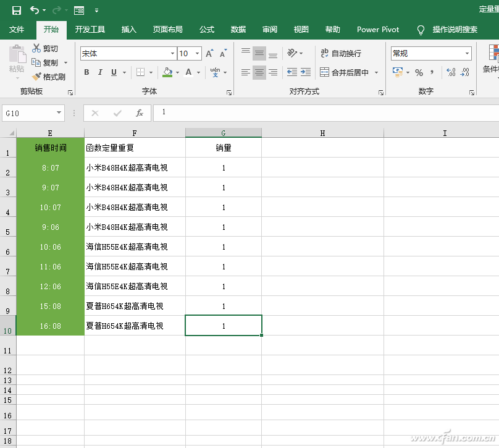499x448 pixels.
Task: Click the Save icon in quick access toolbar
Action: (17, 11)
